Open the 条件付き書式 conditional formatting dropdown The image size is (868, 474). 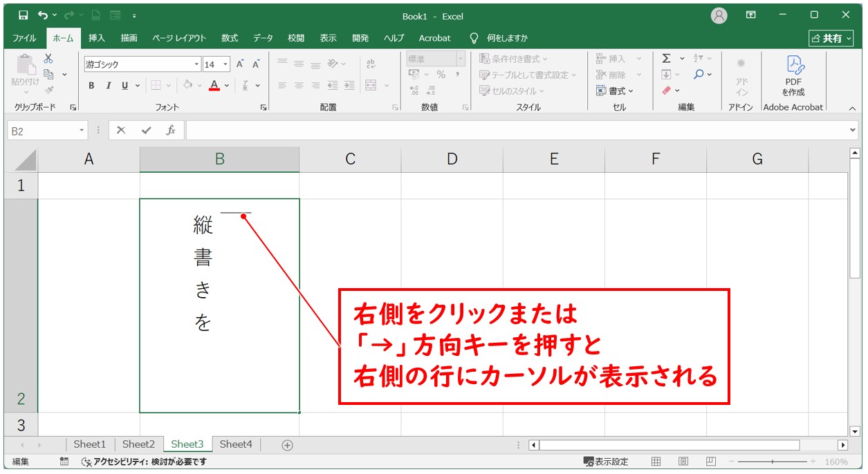tap(513, 59)
